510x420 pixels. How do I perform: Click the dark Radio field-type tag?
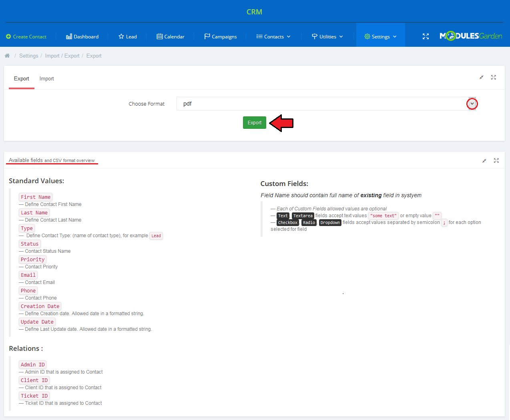tap(309, 223)
